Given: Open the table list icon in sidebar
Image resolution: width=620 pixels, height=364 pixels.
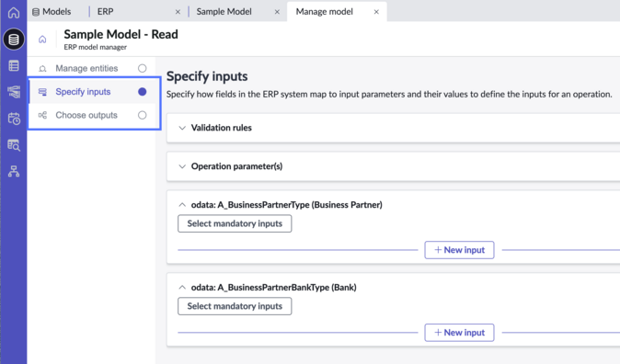Looking at the screenshot, I should pyautogui.click(x=14, y=65).
